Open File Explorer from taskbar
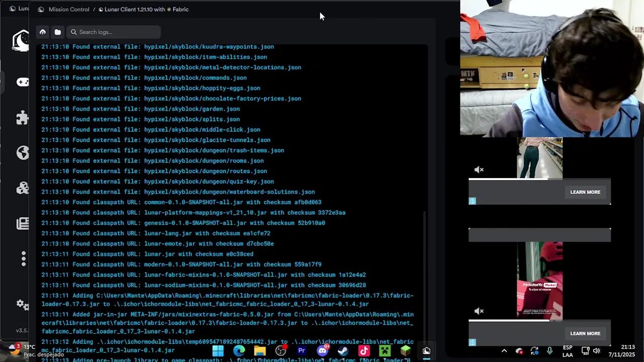The height and width of the screenshot is (362, 644). [x=260, y=351]
